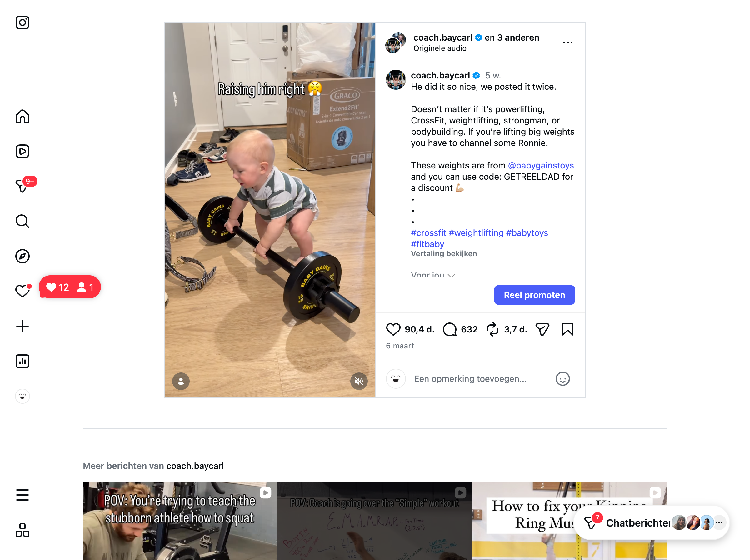
Task: Like the reel with heart icon
Action: (393, 329)
